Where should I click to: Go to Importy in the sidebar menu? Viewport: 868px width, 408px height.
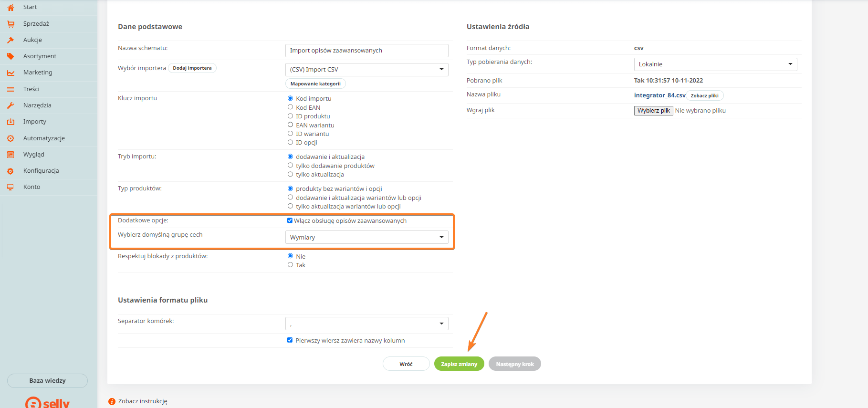point(35,122)
